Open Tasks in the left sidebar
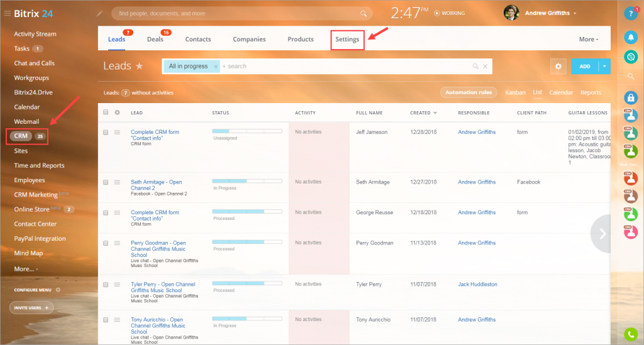 pyautogui.click(x=22, y=48)
